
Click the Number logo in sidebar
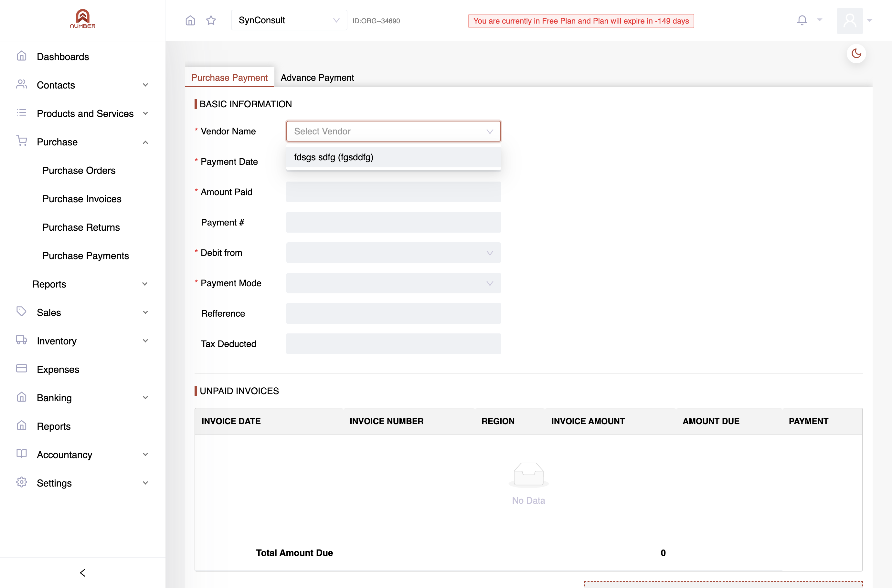pos(82,19)
